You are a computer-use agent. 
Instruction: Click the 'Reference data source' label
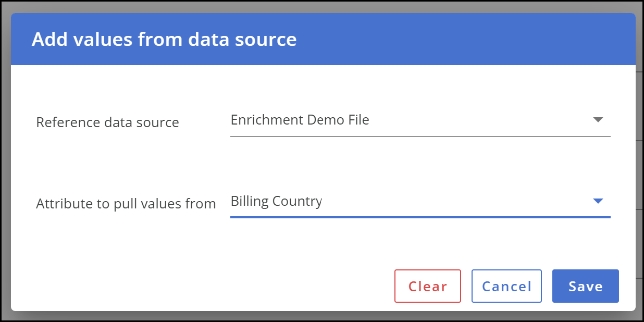coord(107,122)
